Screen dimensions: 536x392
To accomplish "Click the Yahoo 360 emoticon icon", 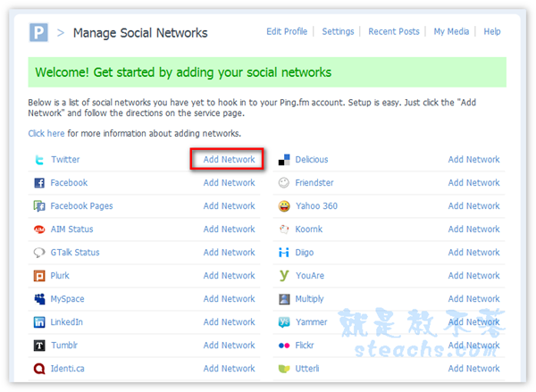I will (x=284, y=206).
